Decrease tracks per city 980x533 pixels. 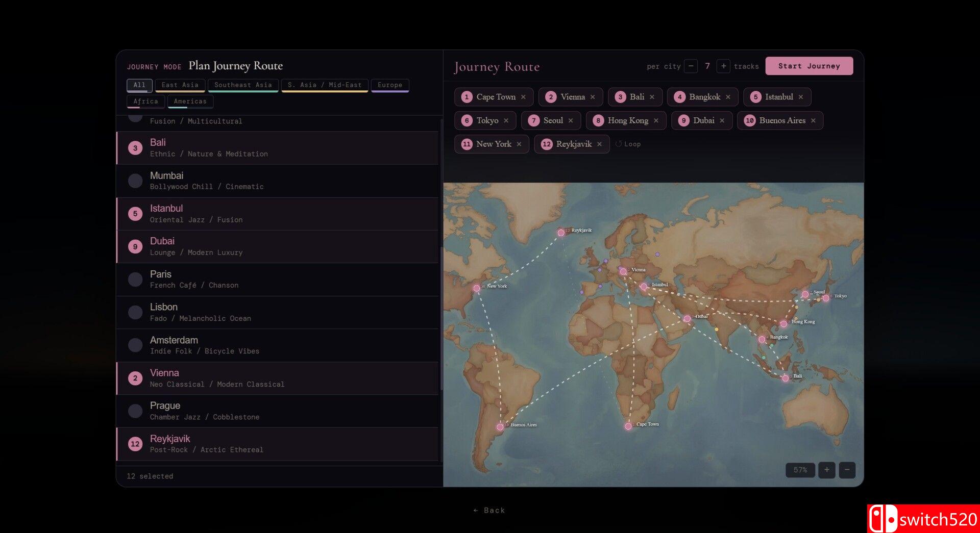point(691,66)
